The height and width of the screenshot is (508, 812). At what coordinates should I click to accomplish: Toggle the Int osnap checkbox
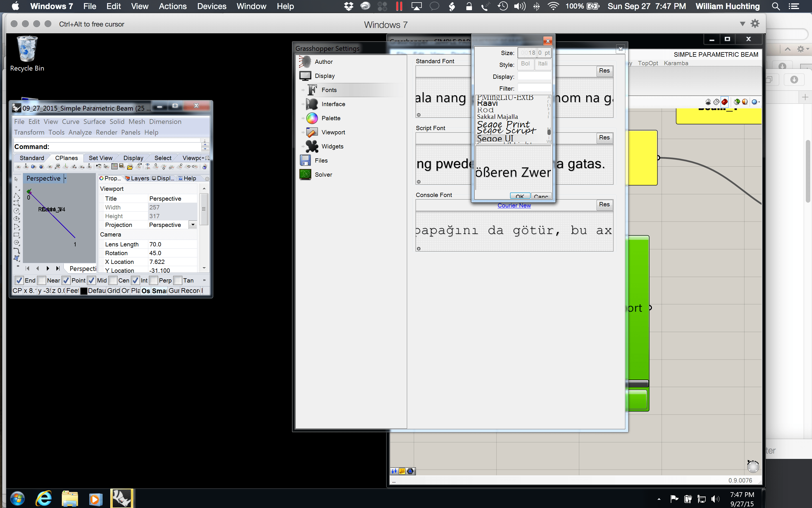135,281
